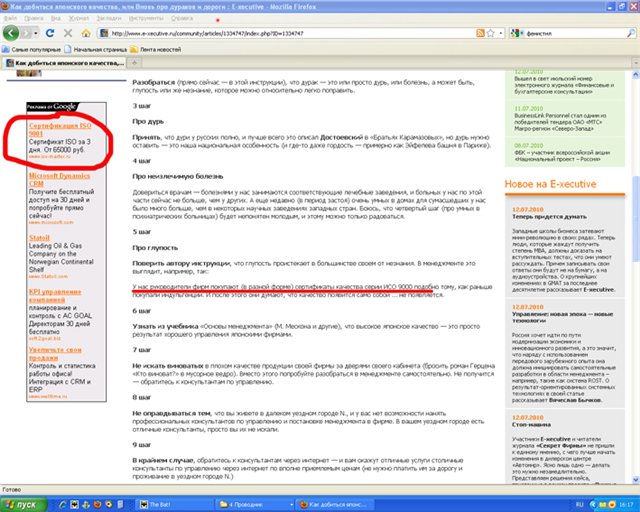Click the site favicon in the address bar
Image resolution: width=640 pixels, height=512 pixels.
pyautogui.click(x=104, y=33)
